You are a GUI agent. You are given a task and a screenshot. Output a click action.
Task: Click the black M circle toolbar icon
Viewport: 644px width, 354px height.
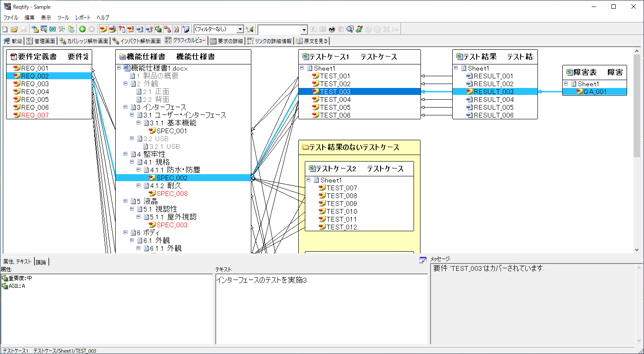coord(332,29)
